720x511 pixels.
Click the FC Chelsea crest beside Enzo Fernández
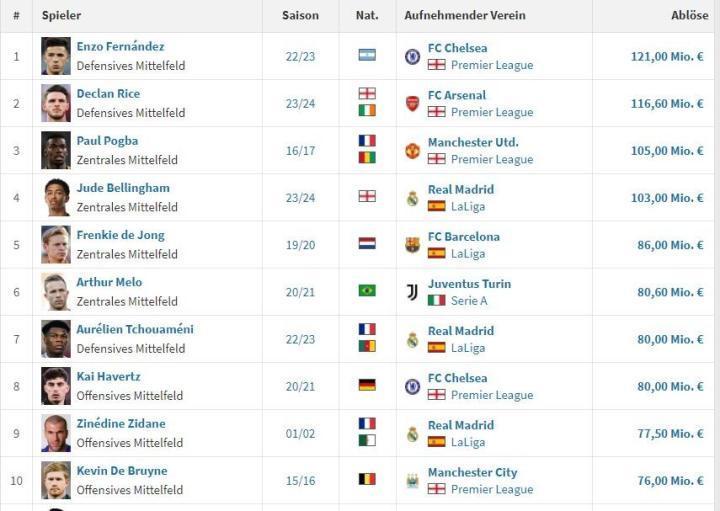(412, 56)
